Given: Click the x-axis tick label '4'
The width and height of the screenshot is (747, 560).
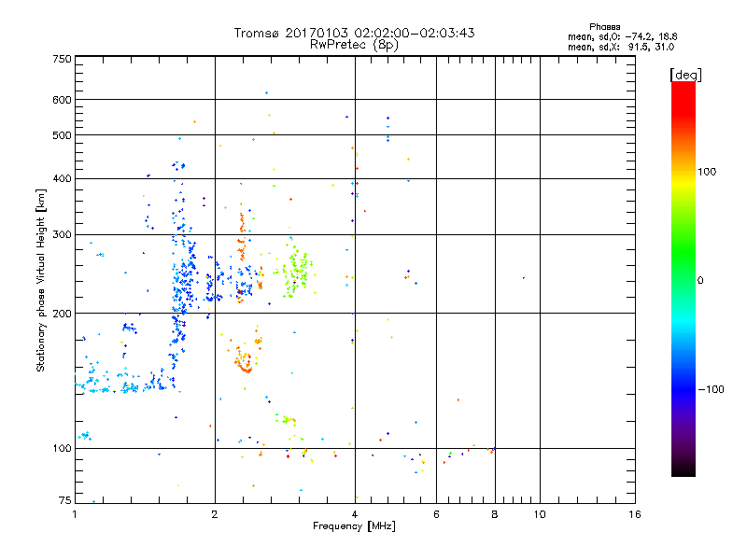Looking at the screenshot, I should [355, 514].
